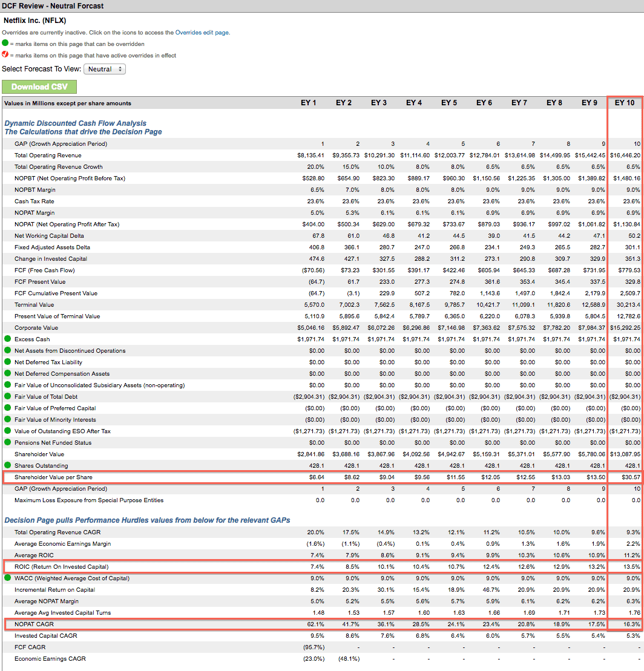The width and height of the screenshot is (644, 671).
Task: Select the corporate value $15,292.25
Action: coord(625,328)
